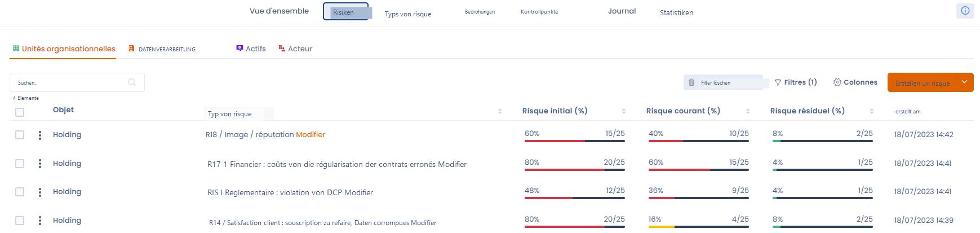Sort by Risque résiduel (%) column arrows

(x=872, y=111)
